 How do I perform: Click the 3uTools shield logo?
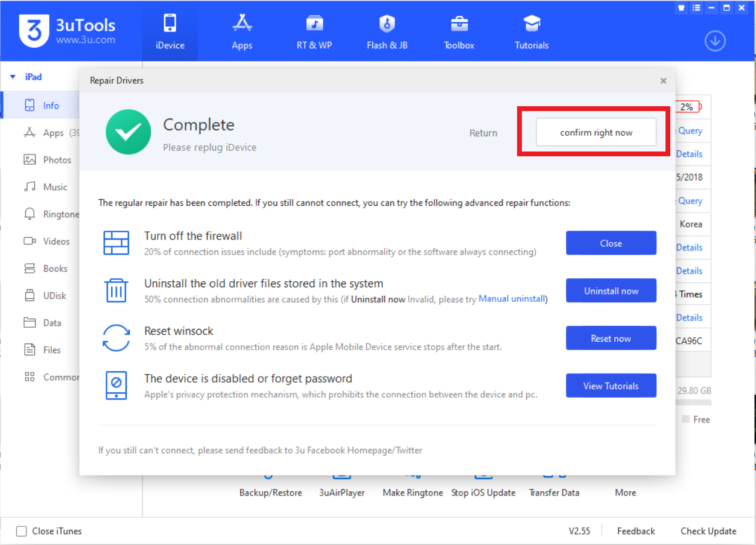pos(34,30)
